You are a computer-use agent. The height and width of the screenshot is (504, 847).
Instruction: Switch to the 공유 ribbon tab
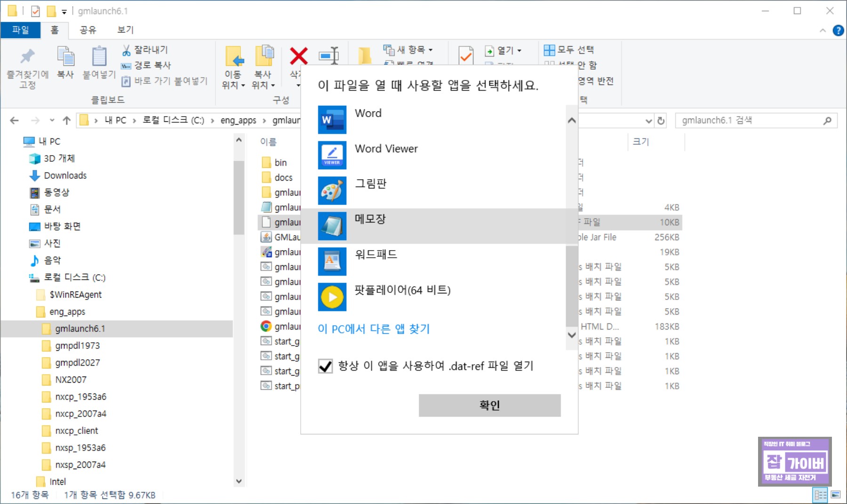click(88, 30)
